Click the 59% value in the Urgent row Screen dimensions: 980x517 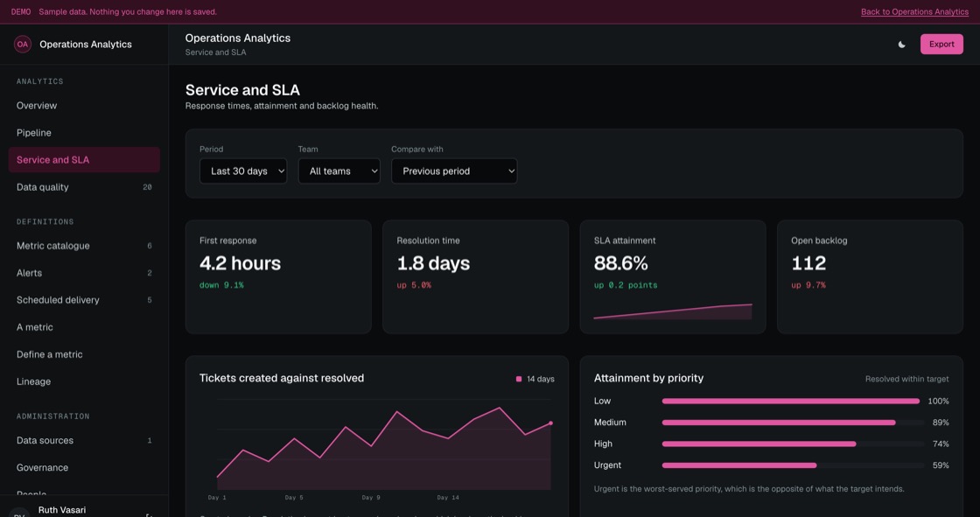click(x=941, y=465)
